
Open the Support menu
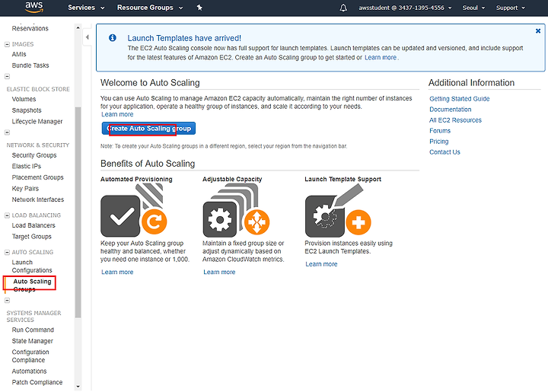click(x=511, y=8)
